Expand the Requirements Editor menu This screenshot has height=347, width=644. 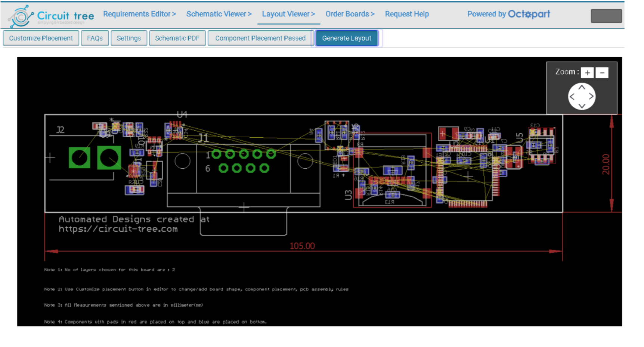139,14
